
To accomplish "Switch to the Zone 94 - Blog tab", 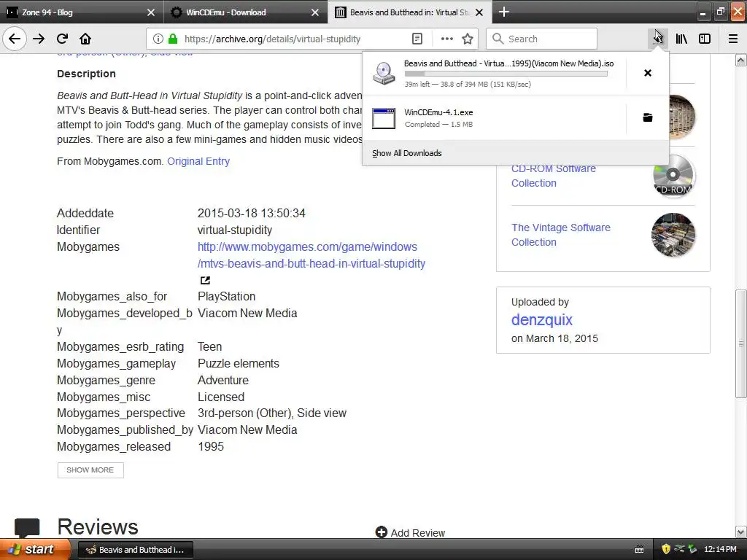I will [82, 12].
